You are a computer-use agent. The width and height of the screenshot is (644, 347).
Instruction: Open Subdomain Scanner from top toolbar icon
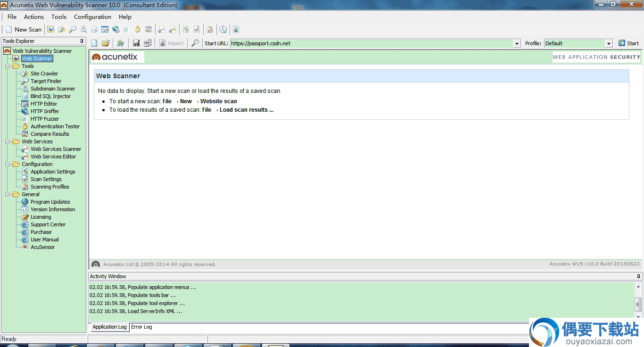pyautogui.click(x=83, y=29)
